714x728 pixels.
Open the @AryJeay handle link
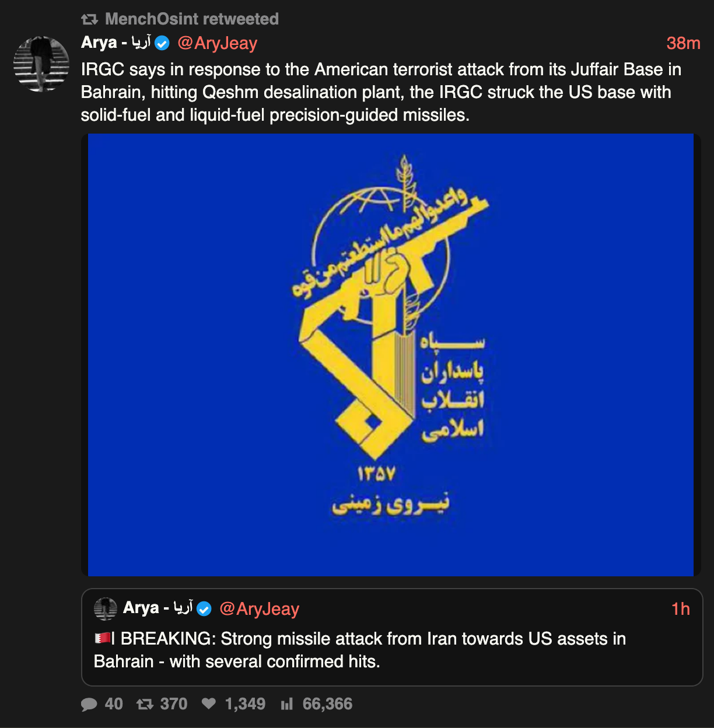pyautogui.click(x=217, y=43)
